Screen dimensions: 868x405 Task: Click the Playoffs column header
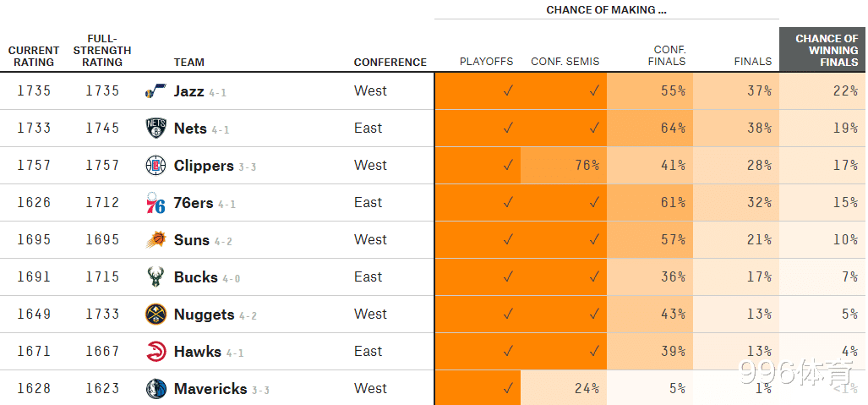486,62
